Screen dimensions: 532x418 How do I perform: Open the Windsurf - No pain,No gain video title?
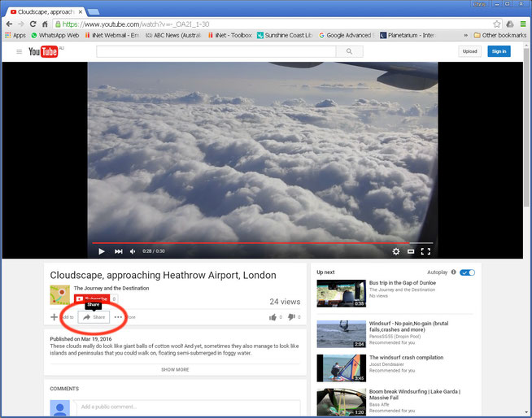408,326
